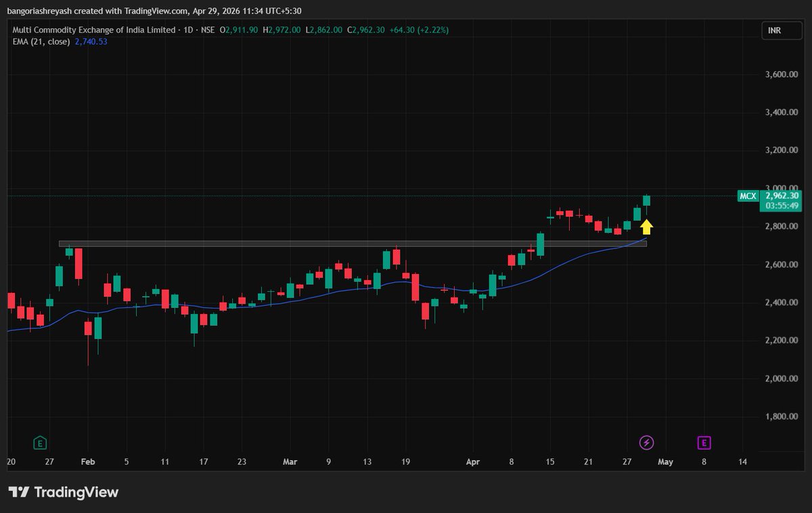Screen dimensions: 812x513
Task: Click the 3,200.00 price axis label
Action: click(782, 150)
